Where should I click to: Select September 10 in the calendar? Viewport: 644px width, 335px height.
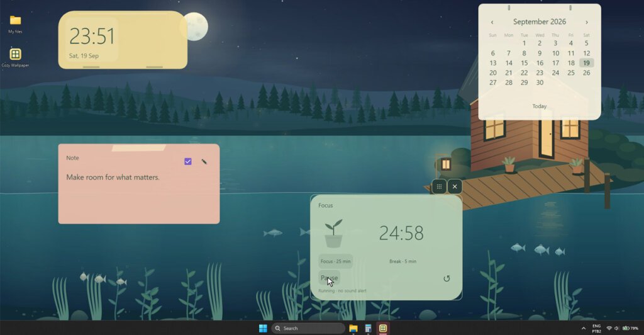(555, 53)
